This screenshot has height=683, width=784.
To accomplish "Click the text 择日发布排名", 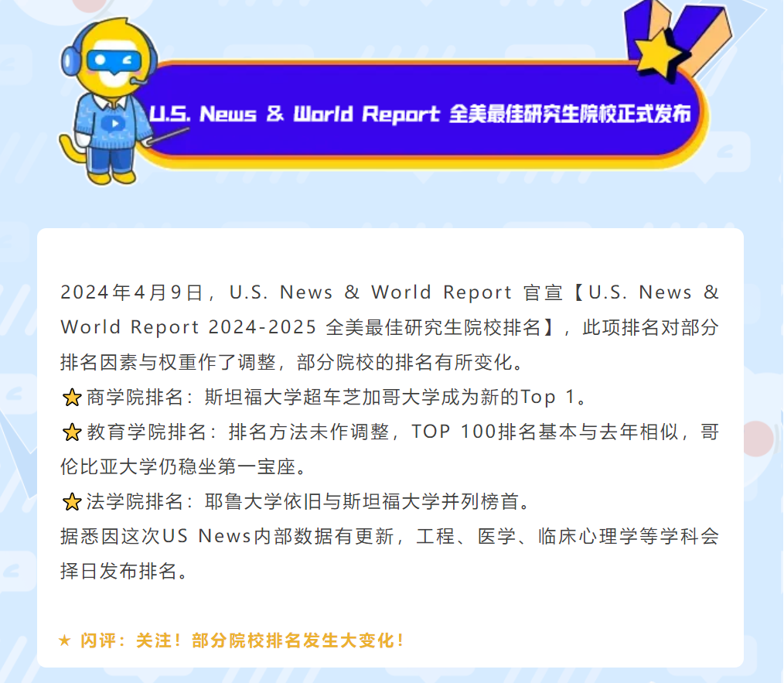I will click(123, 572).
